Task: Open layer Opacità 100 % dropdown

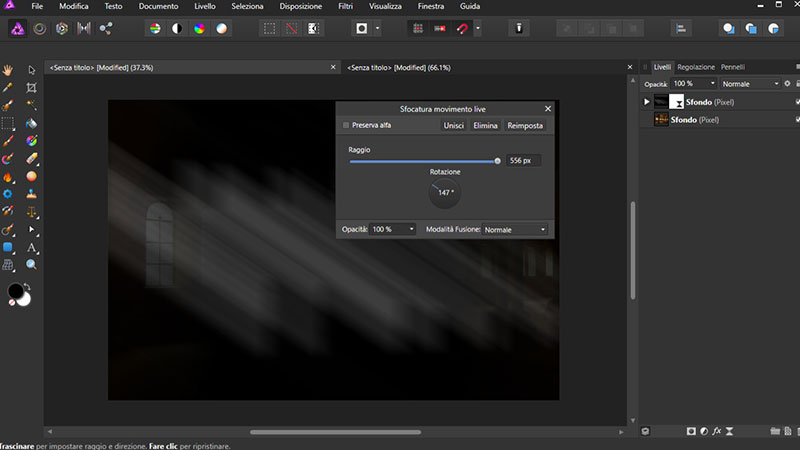Action: pos(713,84)
